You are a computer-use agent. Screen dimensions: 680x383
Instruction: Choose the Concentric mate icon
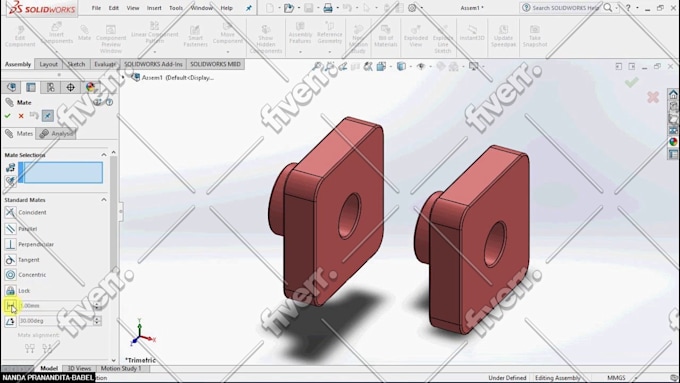point(10,275)
